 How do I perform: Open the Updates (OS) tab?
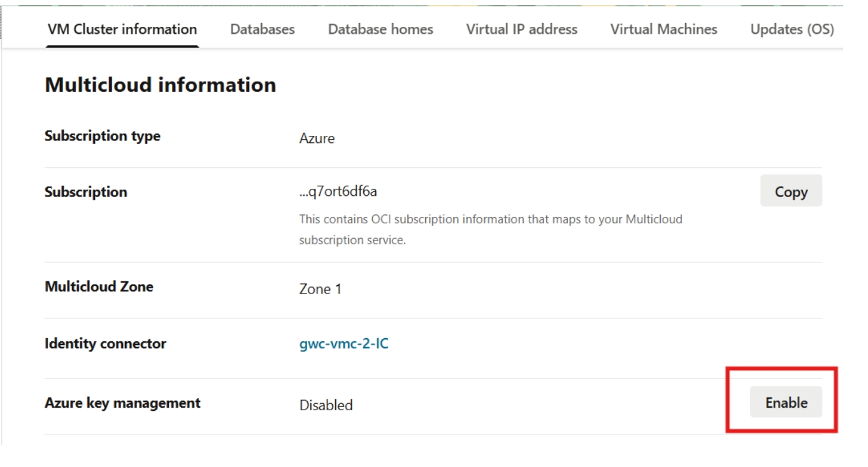[791, 28]
